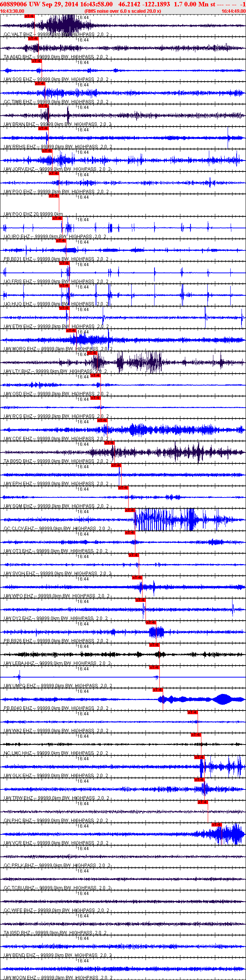Screen dimensions: 246x980
Task: Click the red pick flag on TA B05D trace
Action: coord(109,443)
